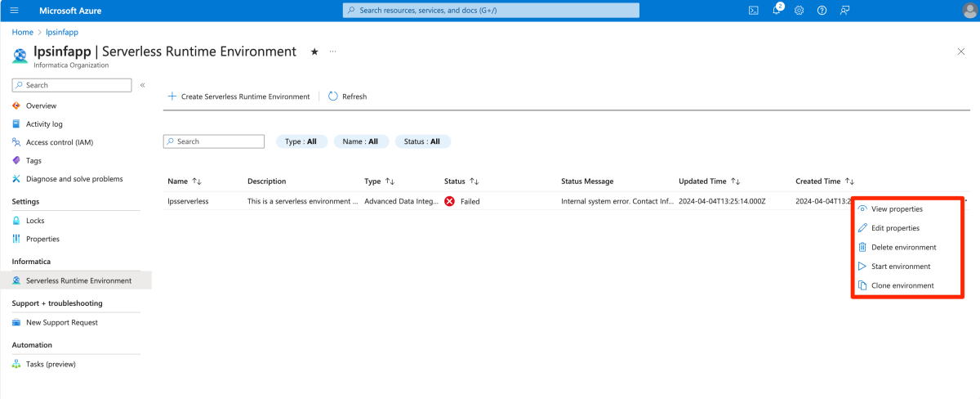The image size is (980, 399).
Task: Click the eye icon for View properties
Action: coord(862,209)
